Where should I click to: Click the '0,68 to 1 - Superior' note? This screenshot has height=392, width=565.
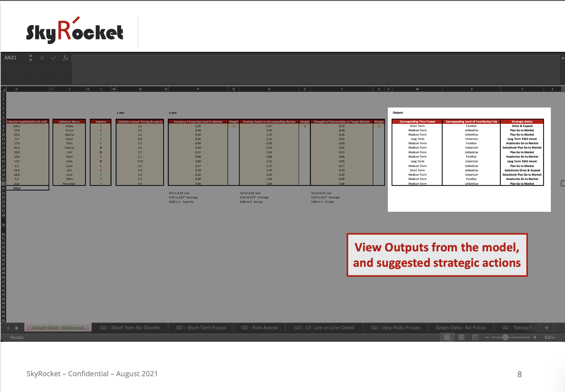coord(181,202)
